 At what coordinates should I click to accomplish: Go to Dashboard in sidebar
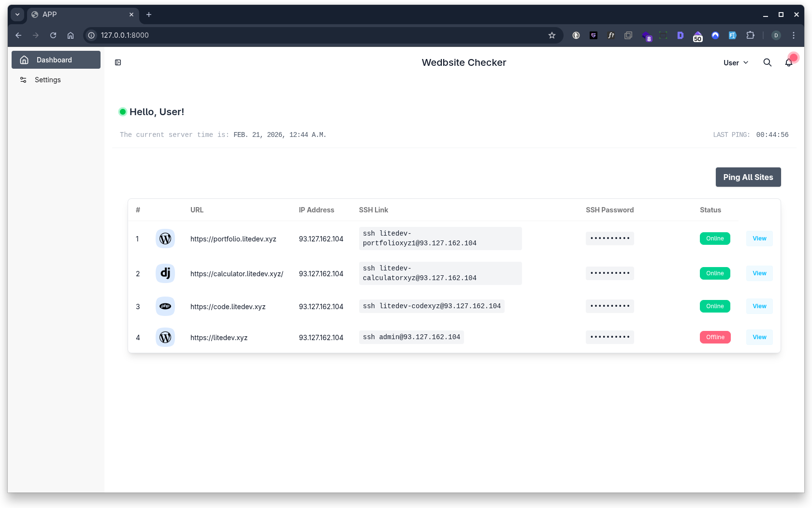(56, 60)
